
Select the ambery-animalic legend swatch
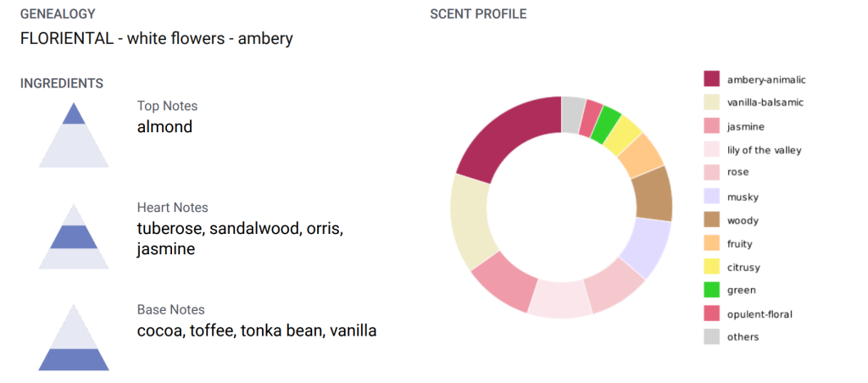tap(712, 79)
